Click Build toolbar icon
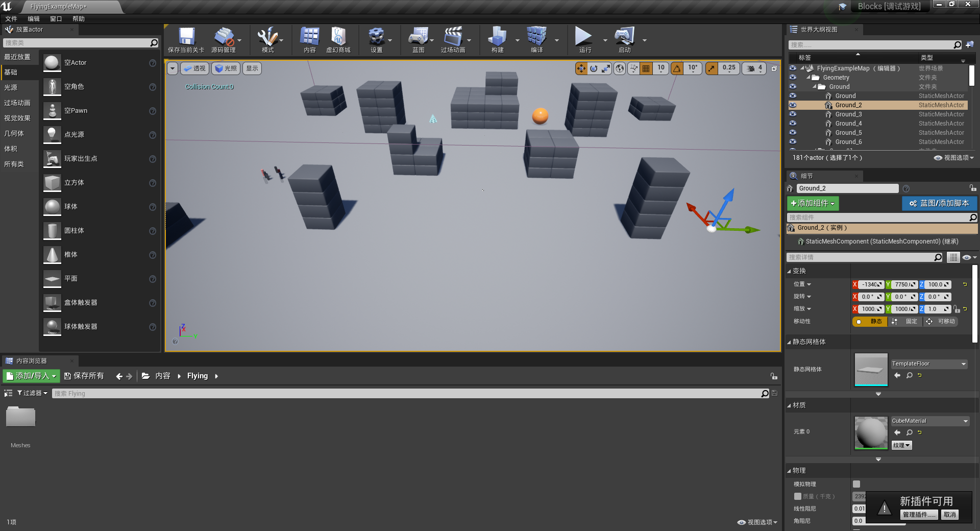The width and height of the screenshot is (980, 531). [498, 40]
